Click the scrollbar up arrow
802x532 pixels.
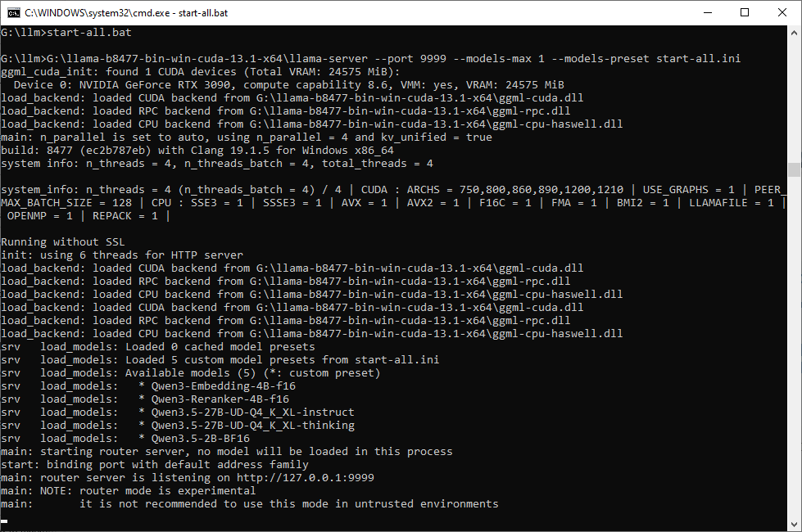coord(795,32)
